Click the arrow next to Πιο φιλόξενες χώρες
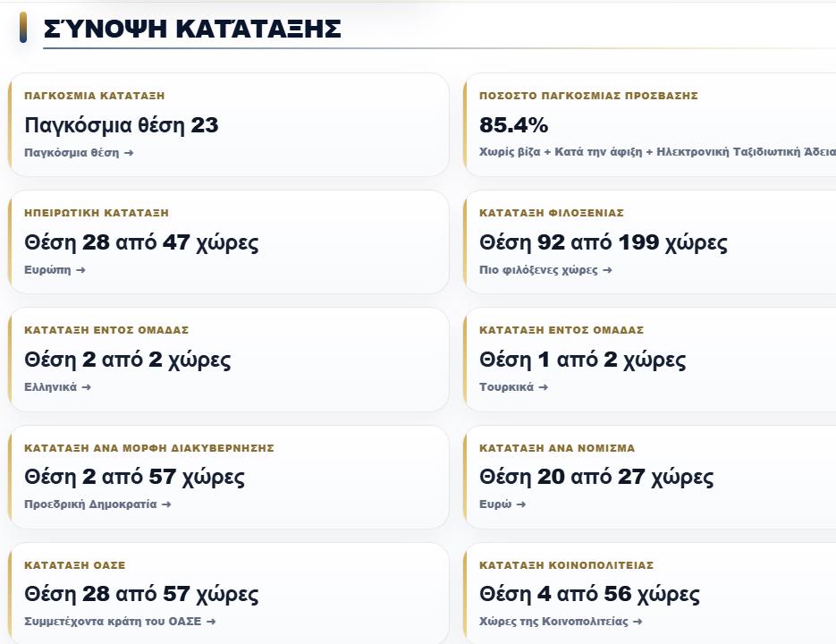The image size is (836, 644). (x=607, y=270)
